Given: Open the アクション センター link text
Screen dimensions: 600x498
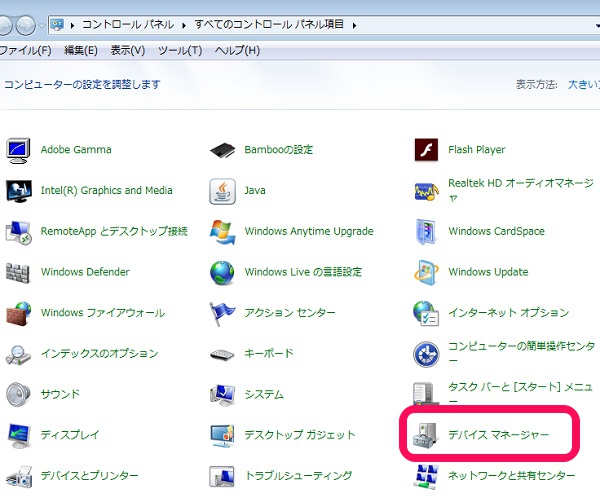Looking at the screenshot, I should click(x=290, y=313).
